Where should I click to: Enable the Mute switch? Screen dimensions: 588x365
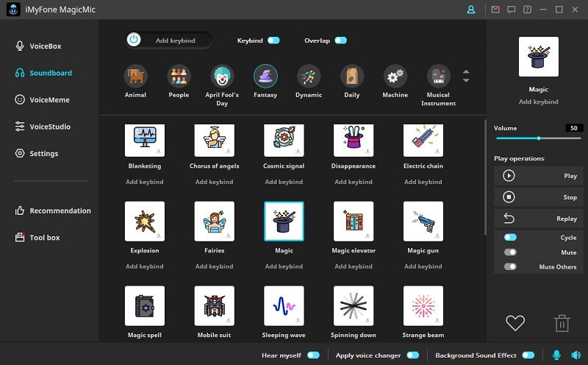510,252
